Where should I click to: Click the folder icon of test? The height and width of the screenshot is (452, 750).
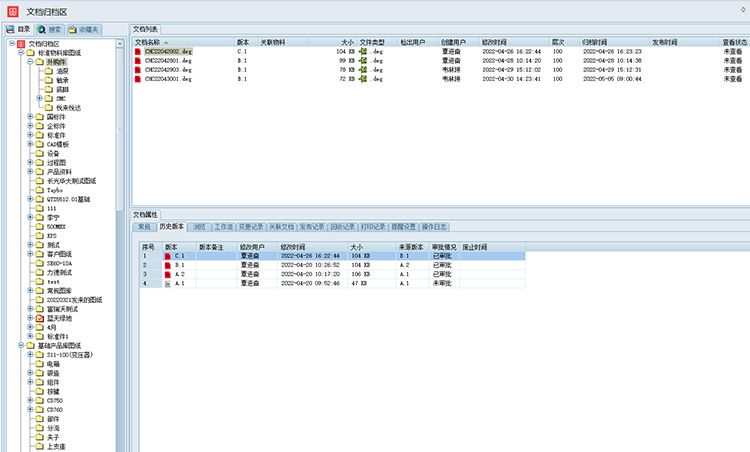point(40,282)
